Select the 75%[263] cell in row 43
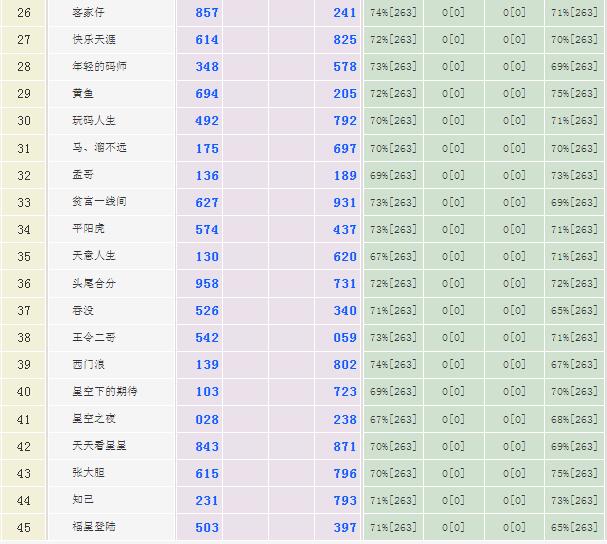 (x=574, y=472)
